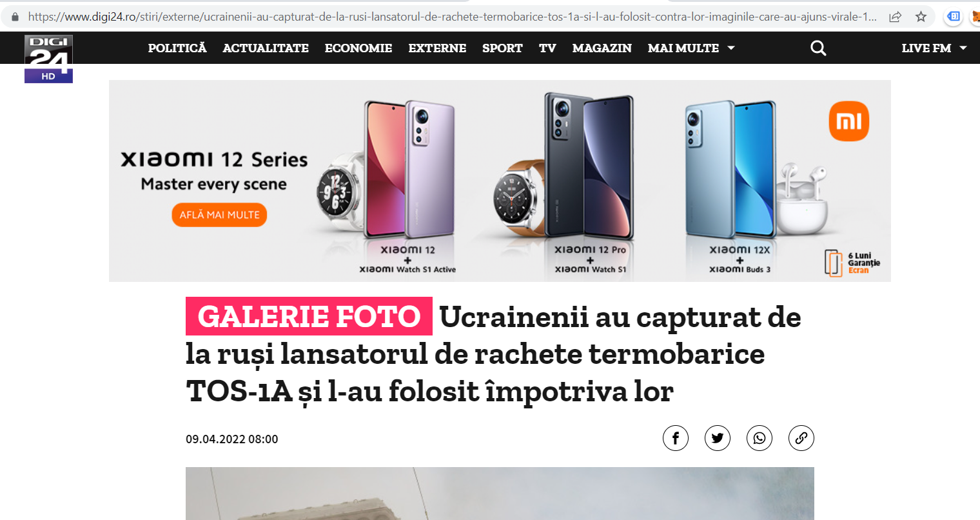Click the AFLĂ MAI MULTE button
Viewport: 980px width, 520px height.
tap(219, 215)
